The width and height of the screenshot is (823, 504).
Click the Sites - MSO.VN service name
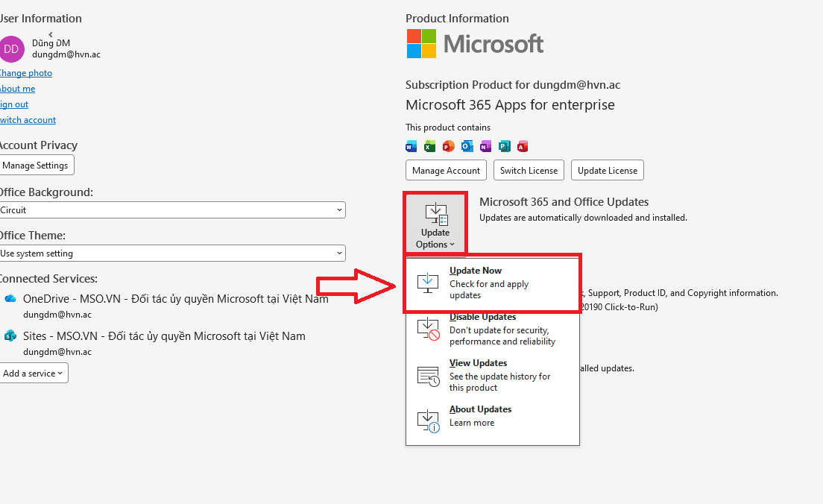pyautogui.click(x=164, y=336)
